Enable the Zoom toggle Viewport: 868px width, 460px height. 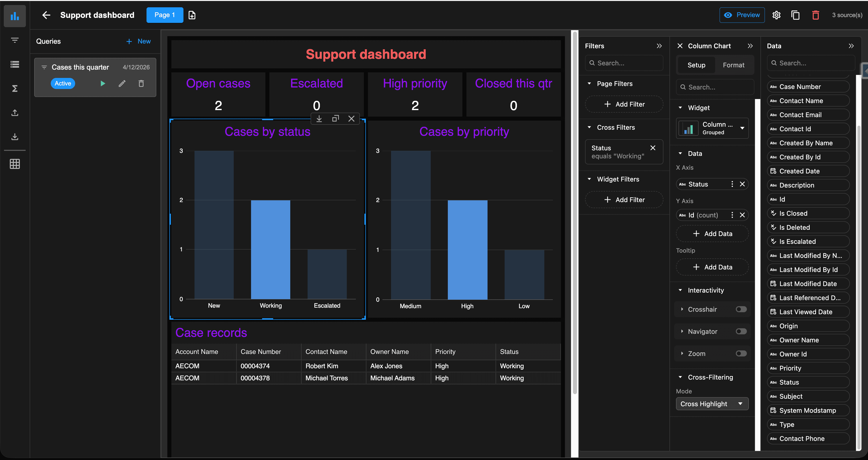pyautogui.click(x=741, y=353)
